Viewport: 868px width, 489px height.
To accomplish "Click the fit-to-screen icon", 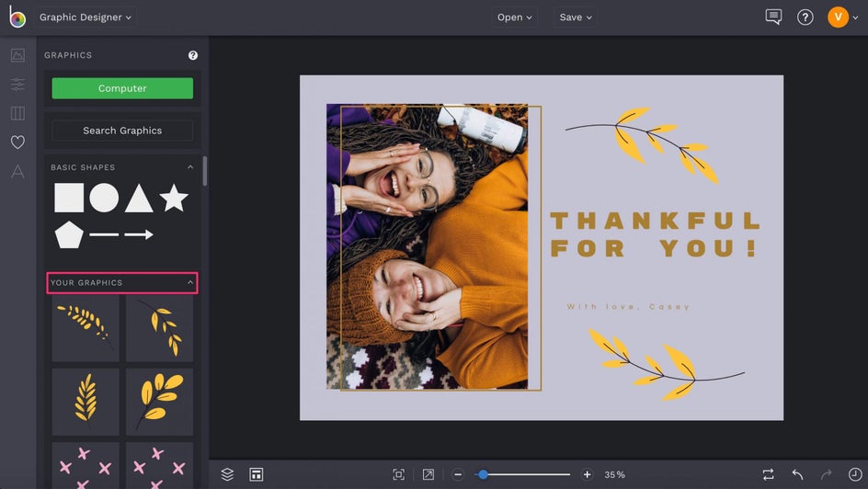I will (398, 474).
